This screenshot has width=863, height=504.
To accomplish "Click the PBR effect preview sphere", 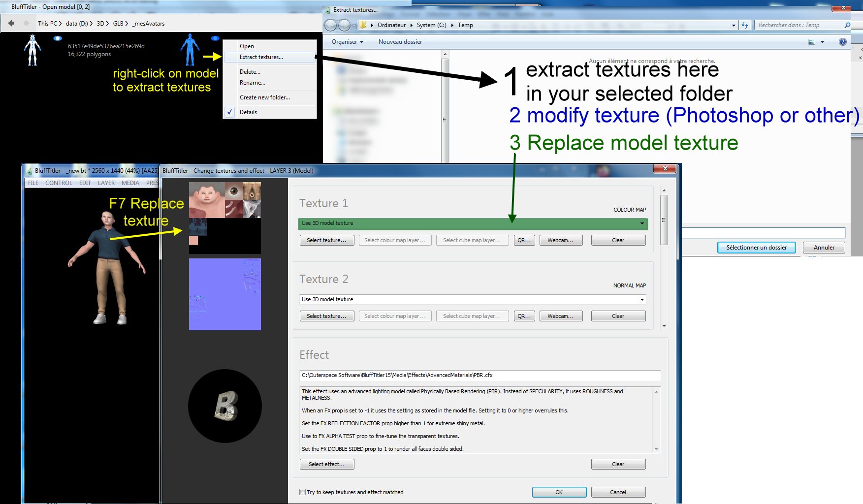I will point(225,406).
